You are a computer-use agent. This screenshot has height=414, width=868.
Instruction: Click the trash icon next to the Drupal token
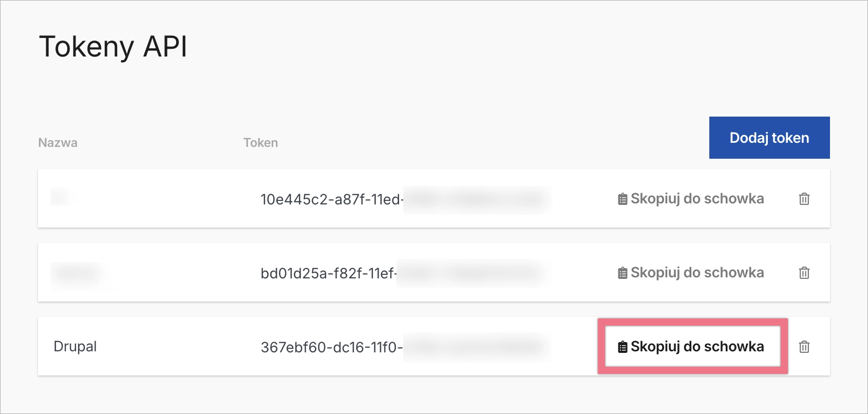tap(803, 347)
